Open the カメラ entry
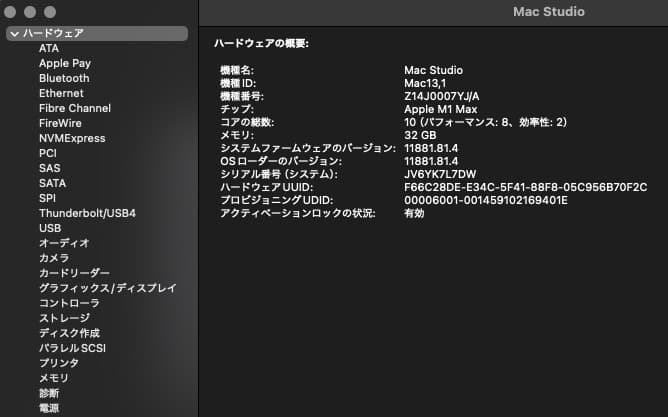This screenshot has height=417, width=668. (54, 258)
